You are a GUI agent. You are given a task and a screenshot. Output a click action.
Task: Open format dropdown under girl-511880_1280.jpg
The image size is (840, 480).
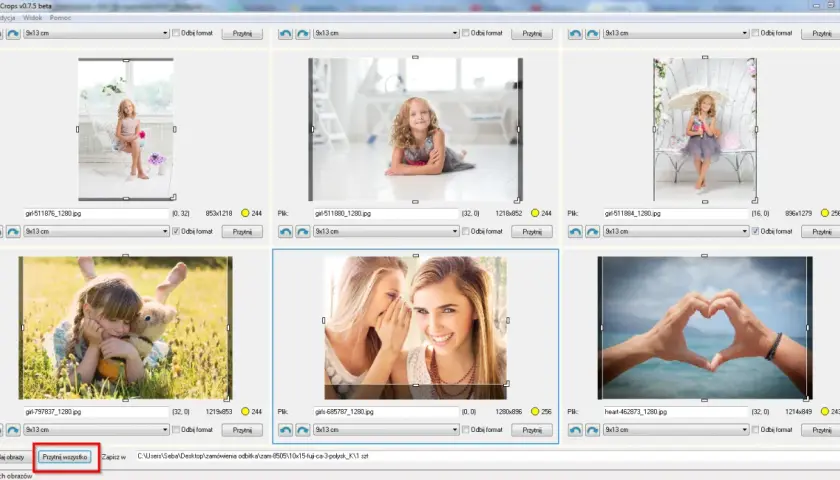click(386, 231)
